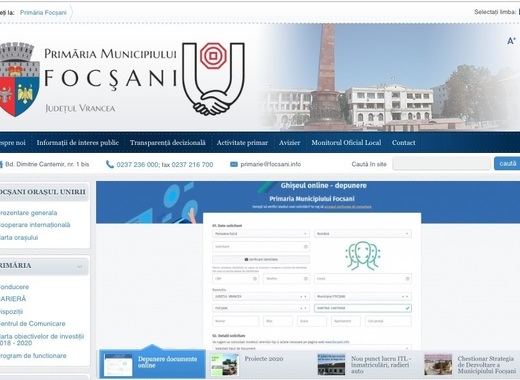Open Harta obiectivelor de investiții link
The height and width of the screenshot is (380, 520).
click(x=42, y=340)
